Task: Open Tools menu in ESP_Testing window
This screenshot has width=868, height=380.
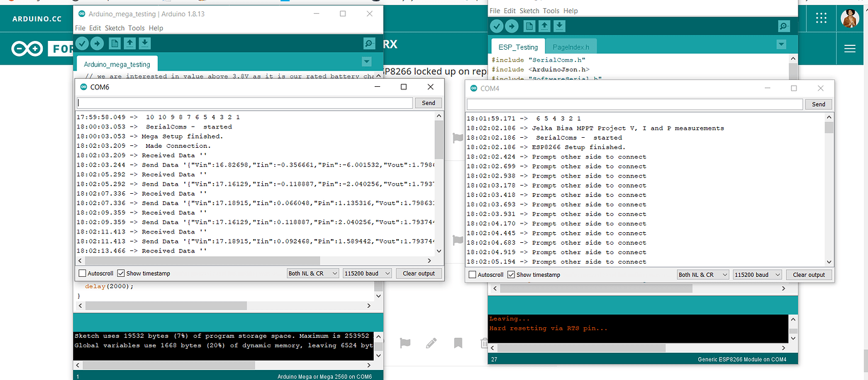Action: click(552, 11)
